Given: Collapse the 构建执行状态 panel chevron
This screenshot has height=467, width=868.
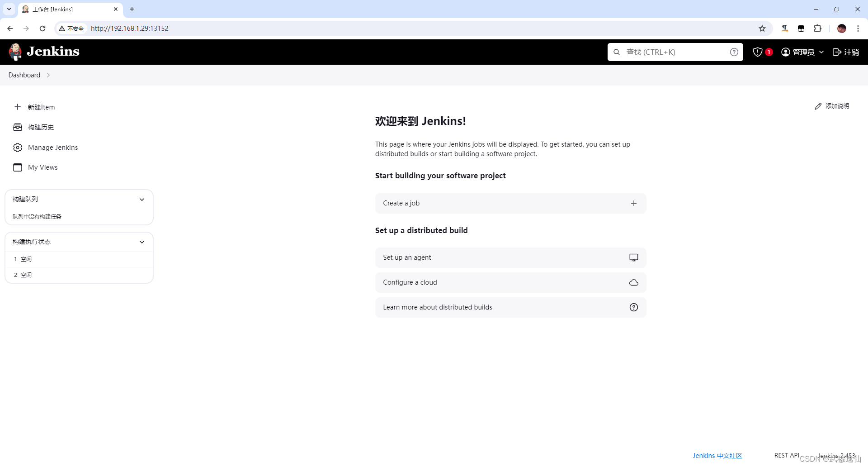Looking at the screenshot, I should tap(142, 242).
